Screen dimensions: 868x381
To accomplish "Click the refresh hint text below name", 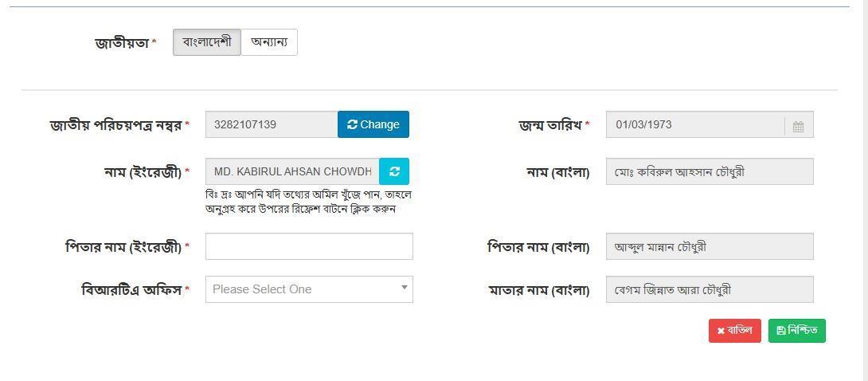I will click(308, 202).
